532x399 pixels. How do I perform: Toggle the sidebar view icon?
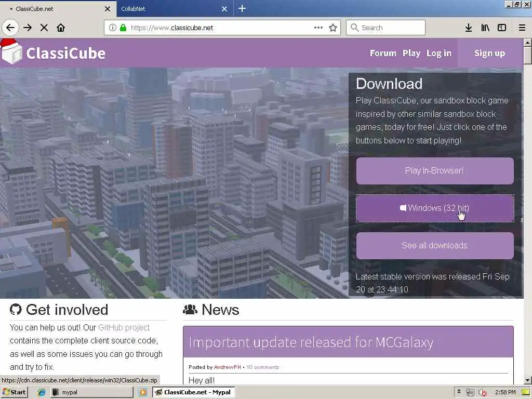pyautogui.click(x=502, y=28)
